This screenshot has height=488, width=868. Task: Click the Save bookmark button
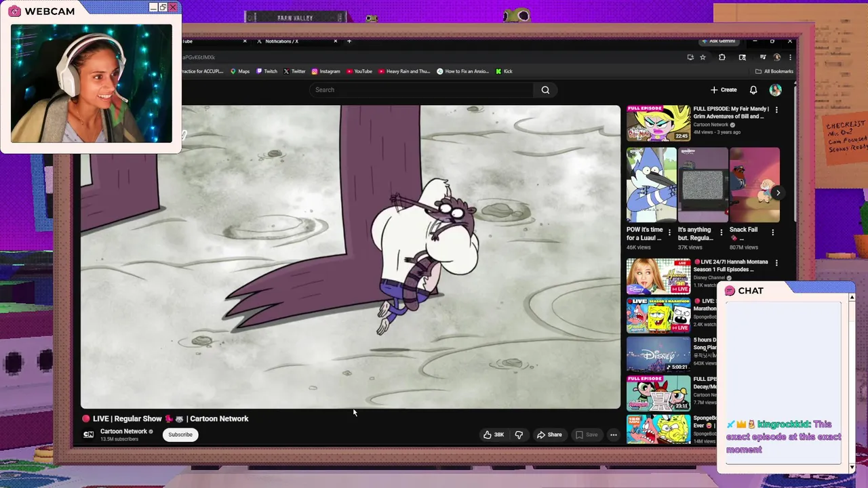(587, 434)
